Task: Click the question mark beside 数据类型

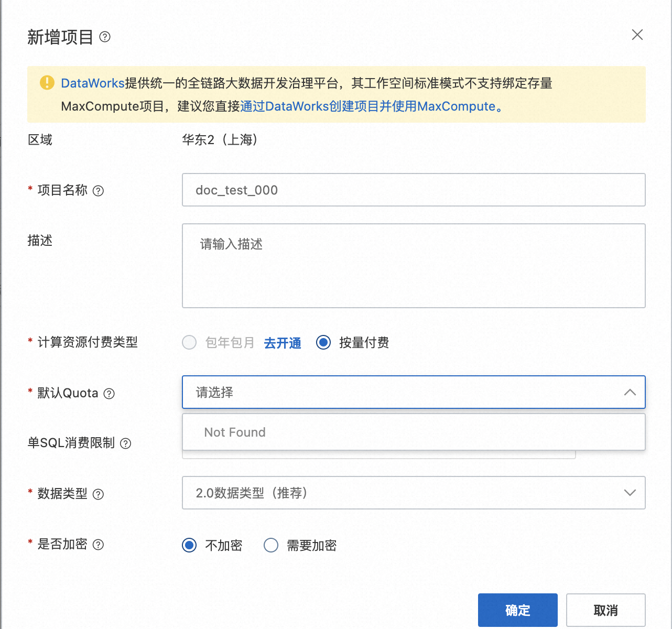Action: tap(98, 494)
